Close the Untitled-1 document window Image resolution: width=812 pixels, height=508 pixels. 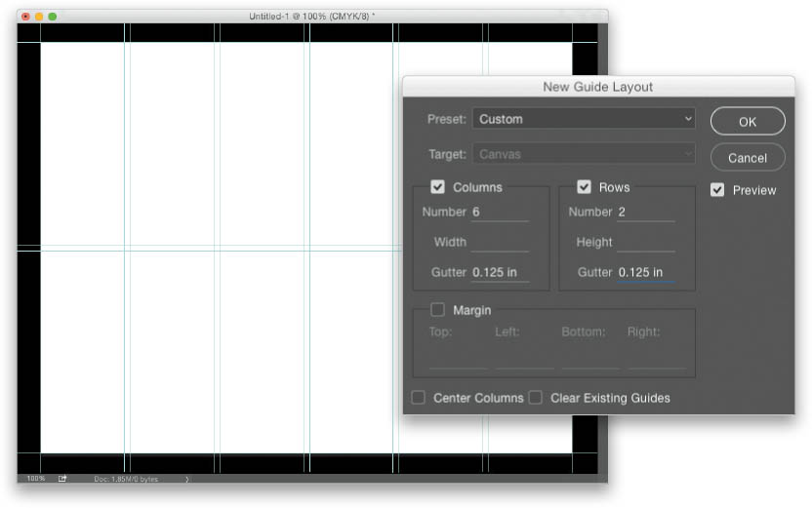coord(25,17)
